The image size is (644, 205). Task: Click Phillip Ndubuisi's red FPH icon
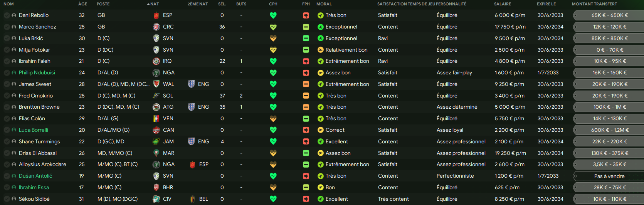click(x=306, y=73)
